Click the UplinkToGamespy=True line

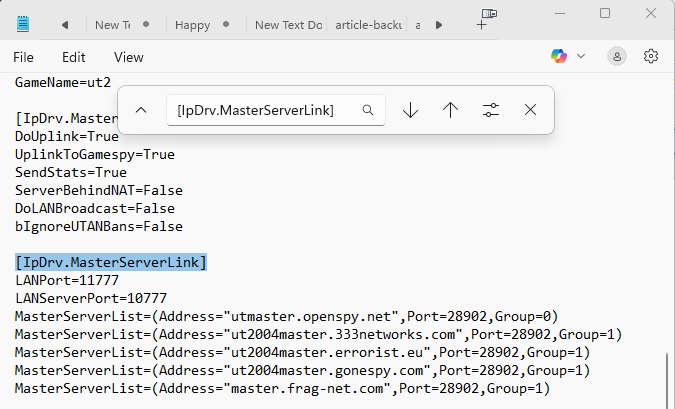coord(95,155)
